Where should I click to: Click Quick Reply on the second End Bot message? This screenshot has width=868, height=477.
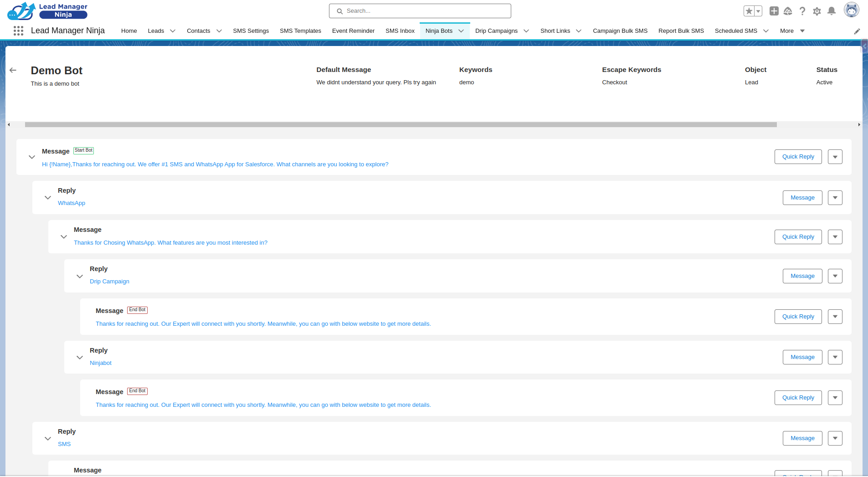pos(798,398)
